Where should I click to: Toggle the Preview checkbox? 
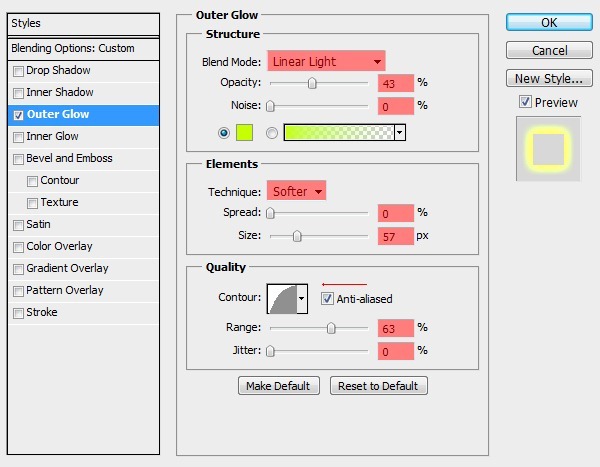click(525, 102)
